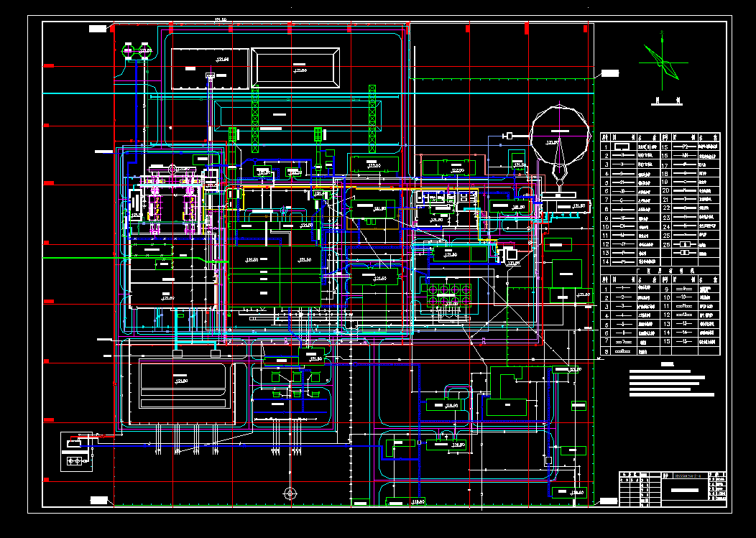756x538 pixels.
Task: Click the right magenta circular tank in the twin-tank pair
Action: 145,50
